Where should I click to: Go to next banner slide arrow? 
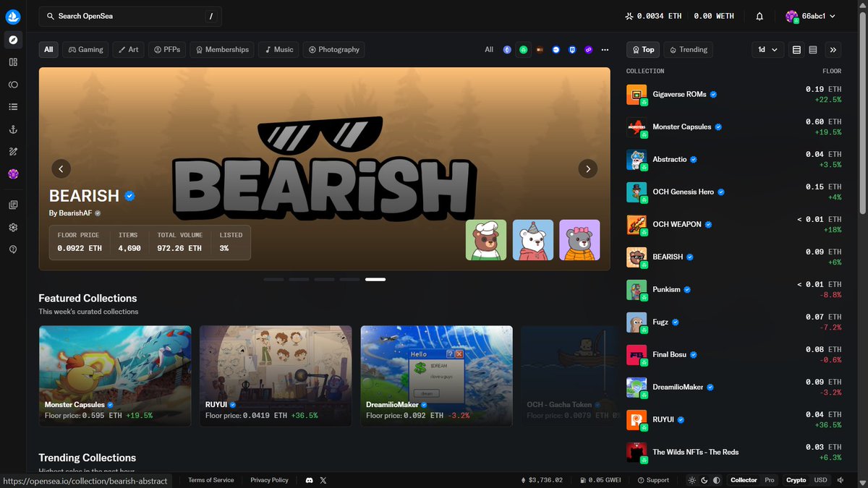point(588,168)
